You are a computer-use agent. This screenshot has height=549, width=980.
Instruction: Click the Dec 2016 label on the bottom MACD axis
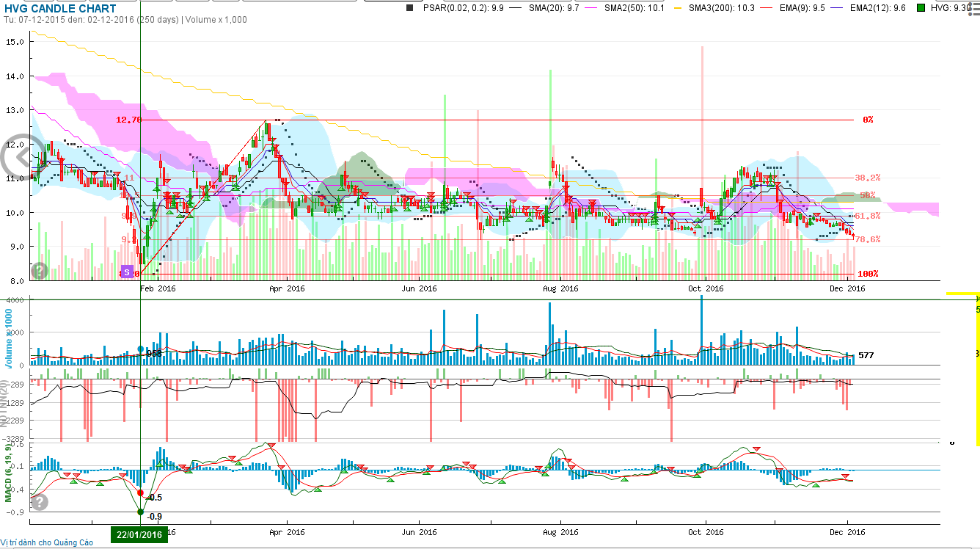[x=848, y=532]
